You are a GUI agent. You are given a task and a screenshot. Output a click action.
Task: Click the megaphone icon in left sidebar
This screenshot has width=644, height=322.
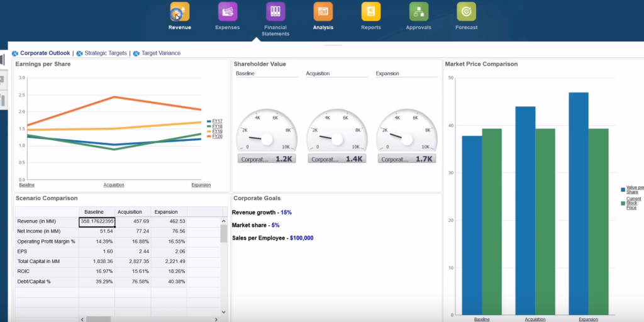pyautogui.click(x=3, y=60)
